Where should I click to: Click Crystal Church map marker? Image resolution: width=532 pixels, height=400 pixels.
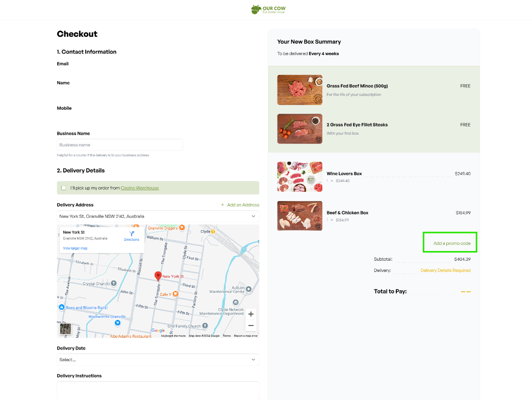(114, 283)
